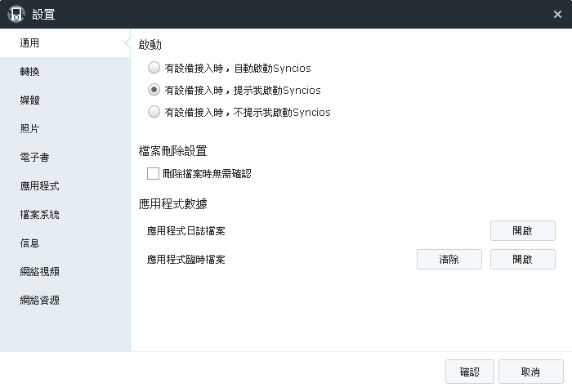Switch to the 信息 tab

(x=30, y=243)
